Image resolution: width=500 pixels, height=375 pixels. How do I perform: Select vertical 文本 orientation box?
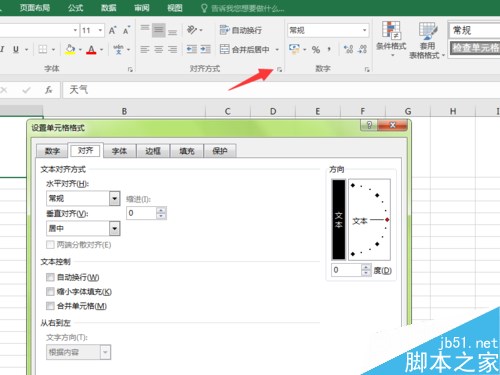pos(338,219)
